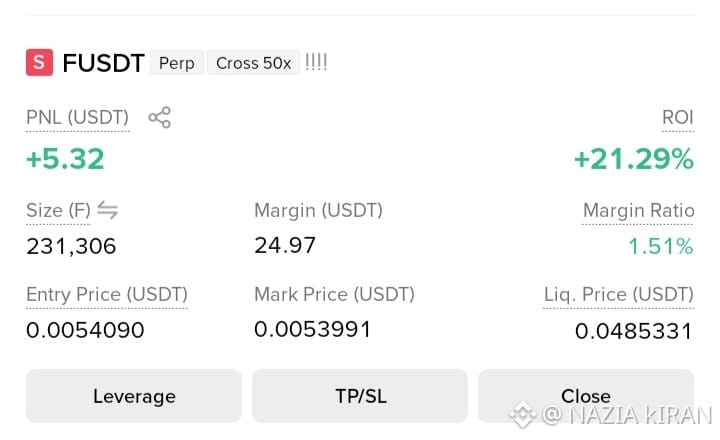Click the PNL (USDT) label
This screenshot has height=440, width=720.
(x=78, y=118)
